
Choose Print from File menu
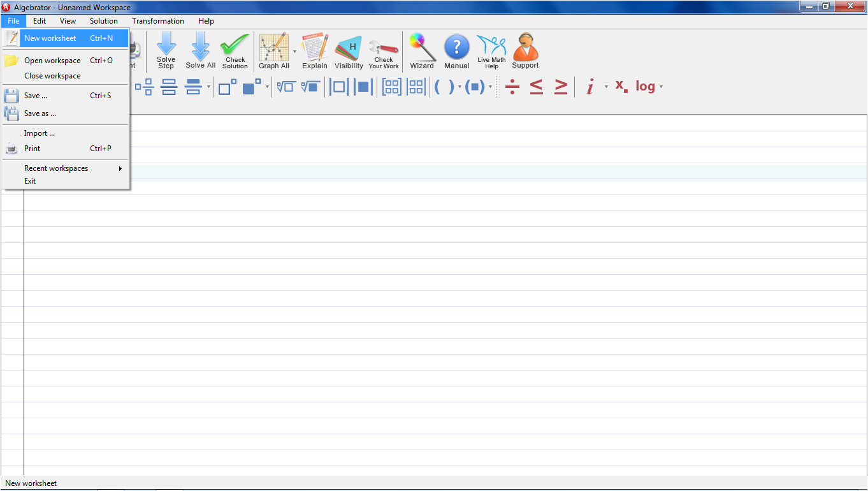66,149
